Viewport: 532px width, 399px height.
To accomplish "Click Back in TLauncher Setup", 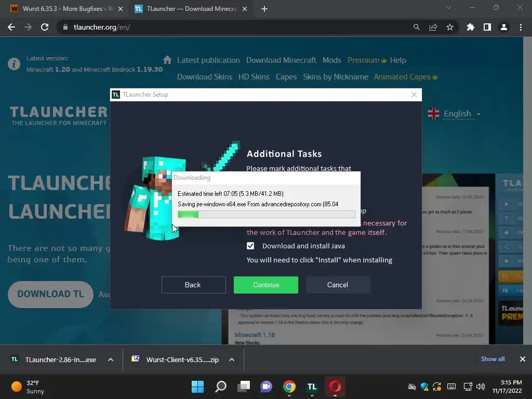I will 193,285.
